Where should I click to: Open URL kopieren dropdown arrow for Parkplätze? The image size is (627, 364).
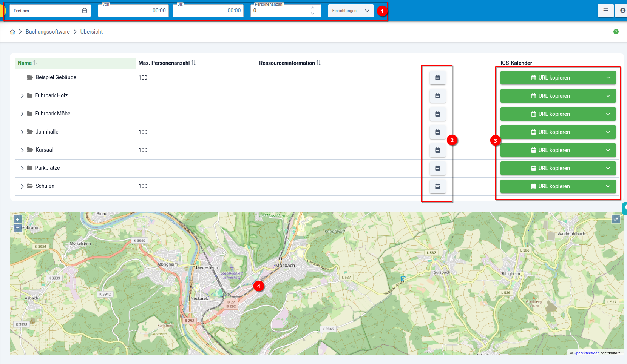coord(608,168)
